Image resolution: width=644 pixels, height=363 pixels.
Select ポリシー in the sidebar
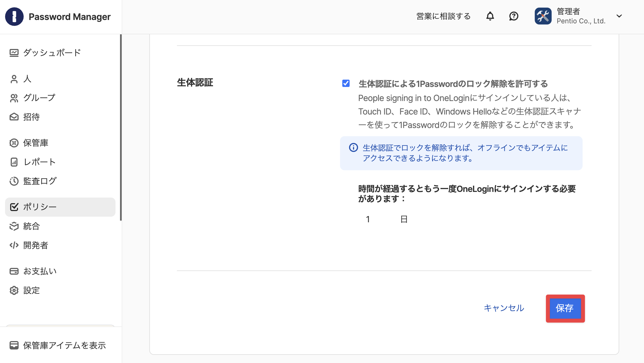pos(60,207)
